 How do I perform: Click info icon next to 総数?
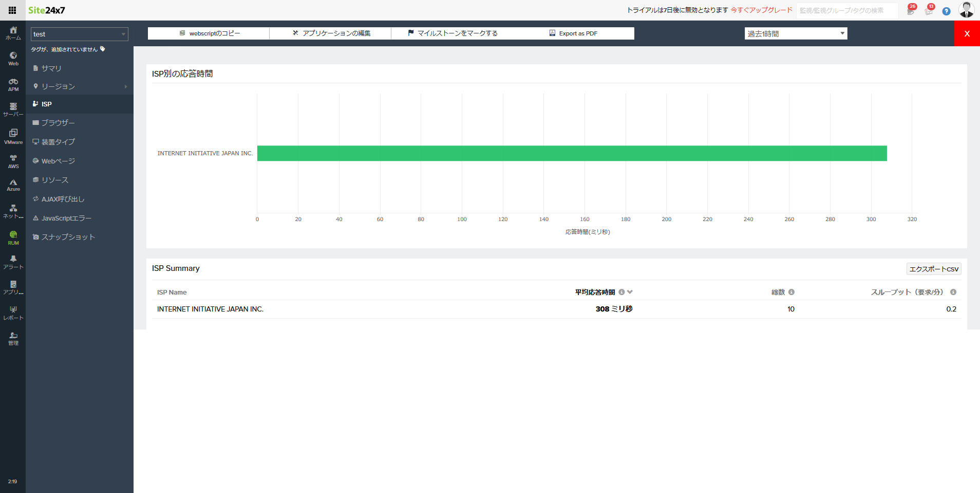coord(791,292)
